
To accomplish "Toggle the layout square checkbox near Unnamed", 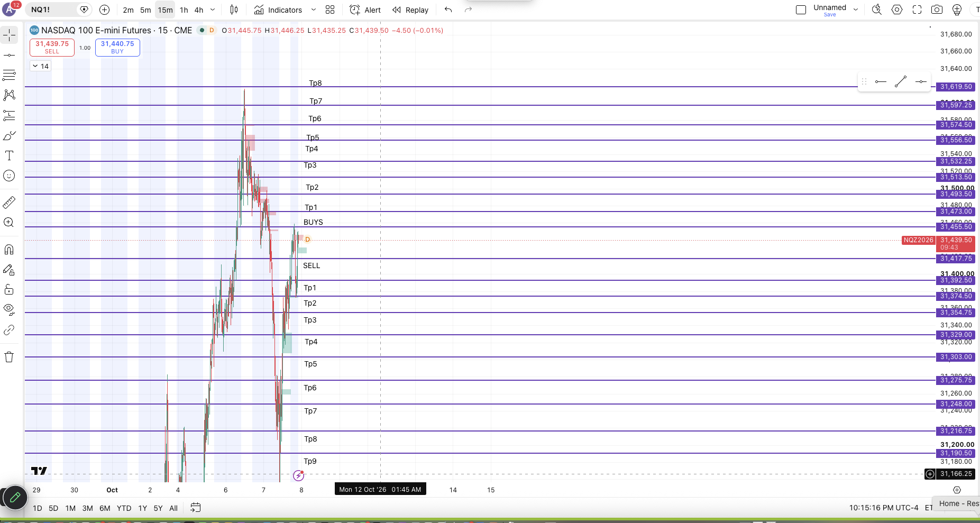I will (801, 10).
